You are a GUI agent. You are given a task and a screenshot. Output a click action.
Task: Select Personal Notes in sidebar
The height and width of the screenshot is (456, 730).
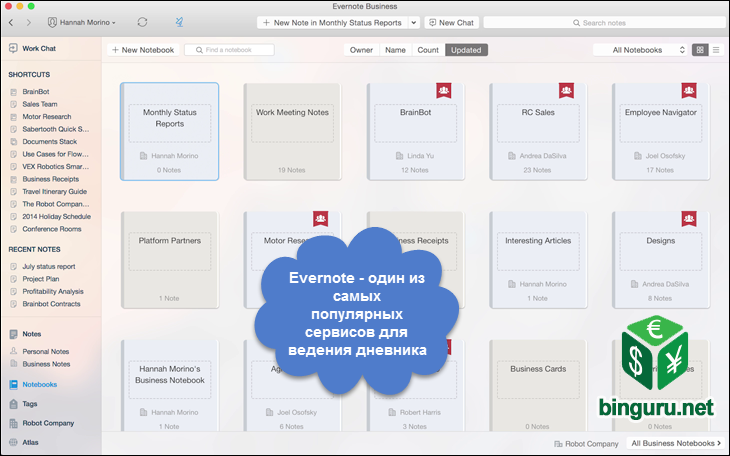pos(45,352)
